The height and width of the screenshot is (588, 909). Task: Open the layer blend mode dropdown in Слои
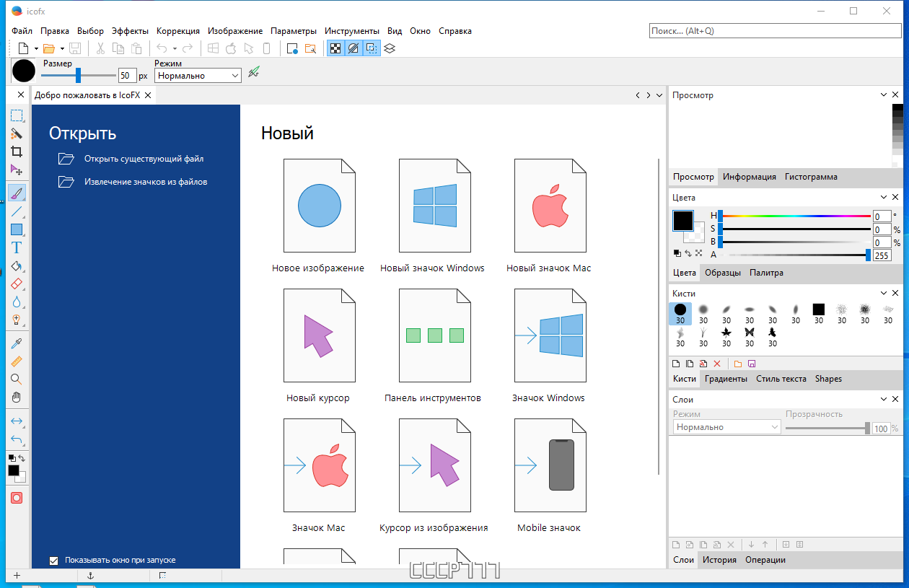click(725, 426)
